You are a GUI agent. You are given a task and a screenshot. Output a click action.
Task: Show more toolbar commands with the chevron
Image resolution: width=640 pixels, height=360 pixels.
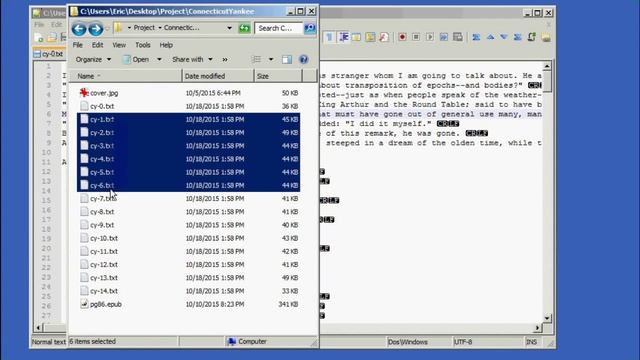tap(225, 60)
